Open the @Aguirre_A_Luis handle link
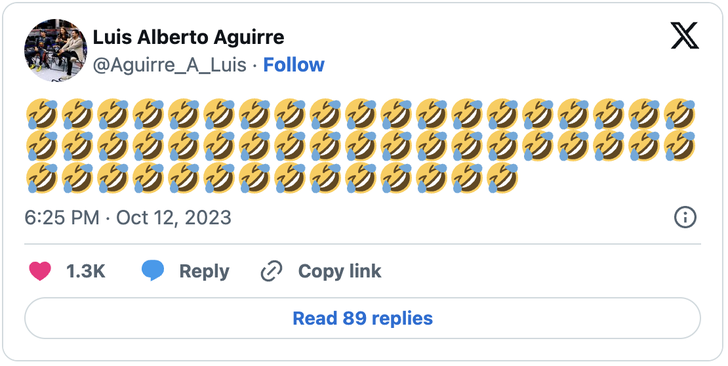Image resolution: width=728 pixels, height=366 pixels. (x=169, y=65)
